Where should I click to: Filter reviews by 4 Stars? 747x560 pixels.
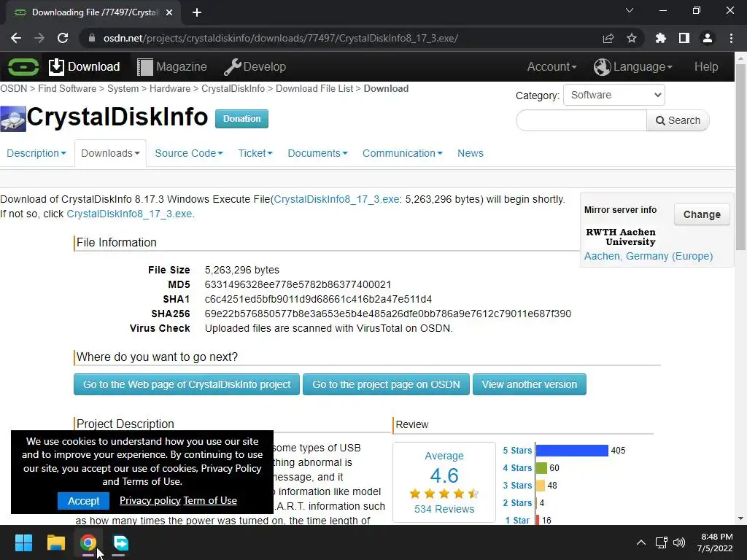[517, 468]
